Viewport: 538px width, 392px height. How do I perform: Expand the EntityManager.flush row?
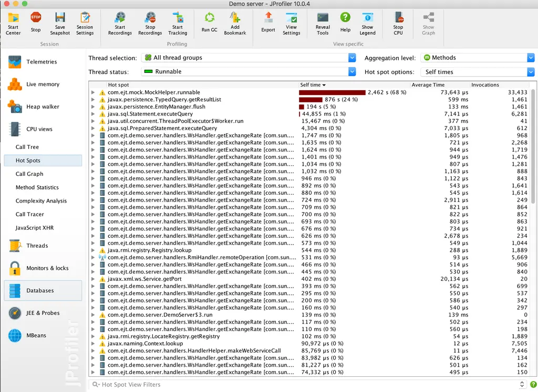click(x=93, y=107)
